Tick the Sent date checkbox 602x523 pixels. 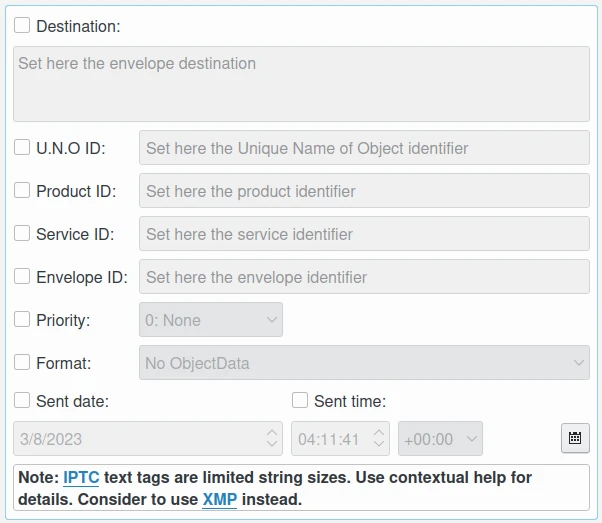coord(22,401)
